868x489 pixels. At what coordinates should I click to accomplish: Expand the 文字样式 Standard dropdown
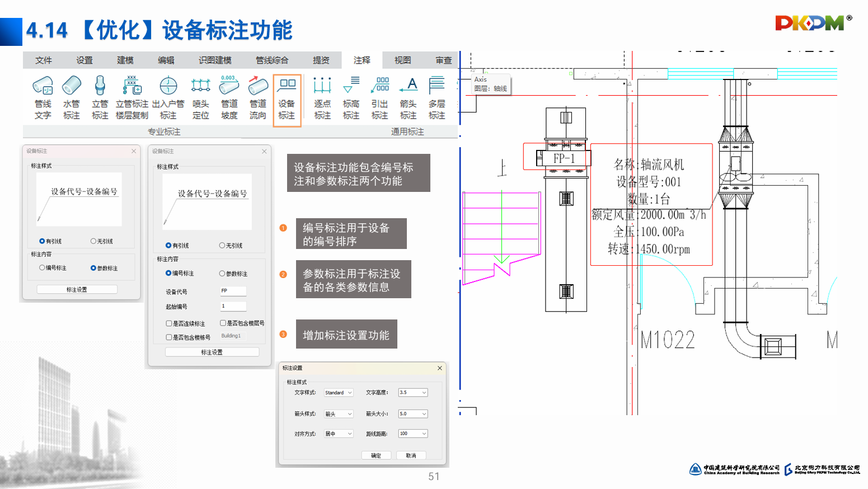point(339,393)
